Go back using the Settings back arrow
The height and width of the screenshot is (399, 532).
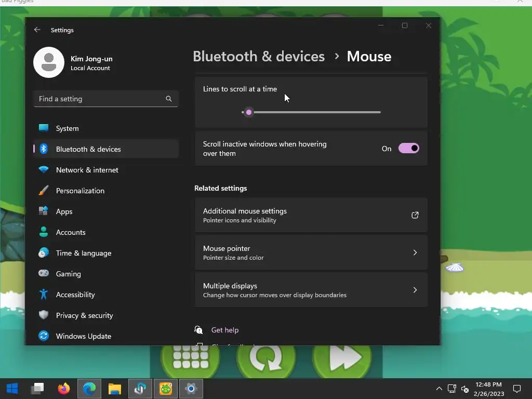37,30
